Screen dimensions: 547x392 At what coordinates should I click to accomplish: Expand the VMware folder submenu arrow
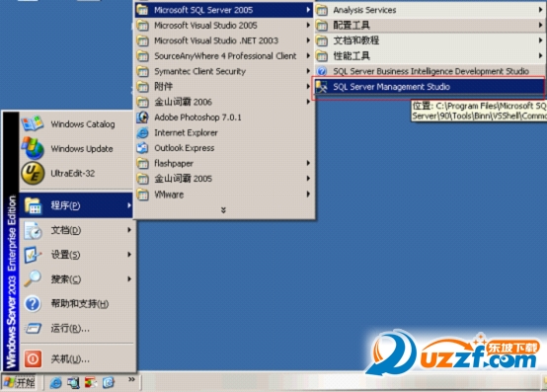[308, 194]
